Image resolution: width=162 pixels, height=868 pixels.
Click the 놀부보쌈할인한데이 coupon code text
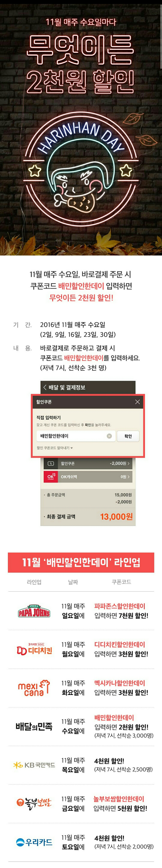[x=119, y=799]
